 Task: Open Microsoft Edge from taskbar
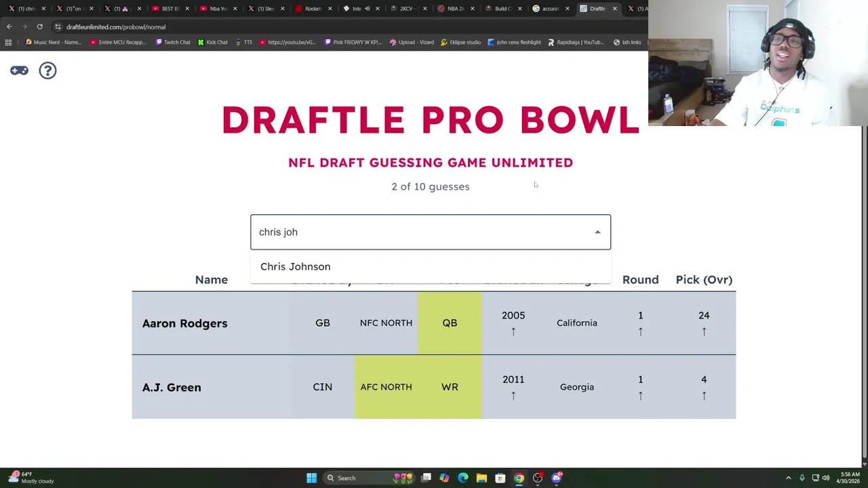(463, 478)
